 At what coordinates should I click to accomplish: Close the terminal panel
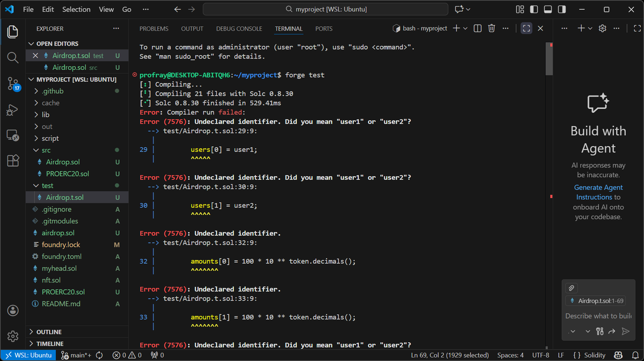[x=540, y=28]
